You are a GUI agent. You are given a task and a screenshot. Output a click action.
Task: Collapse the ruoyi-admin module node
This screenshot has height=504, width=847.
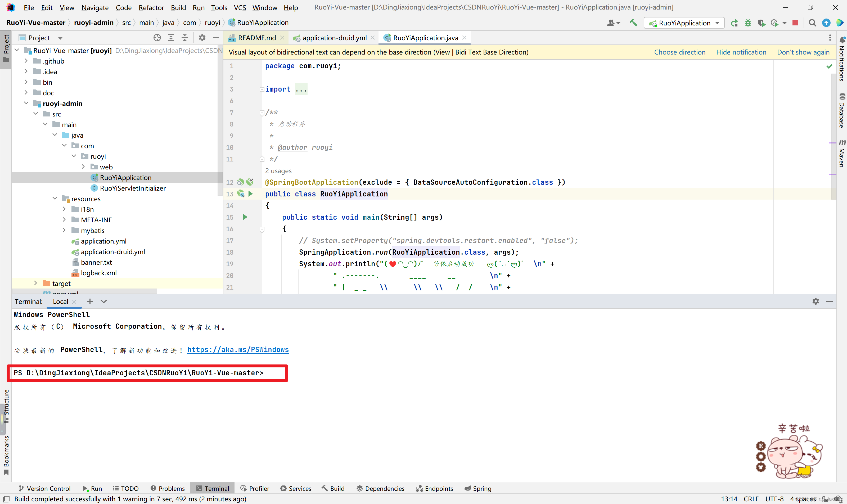click(x=26, y=103)
